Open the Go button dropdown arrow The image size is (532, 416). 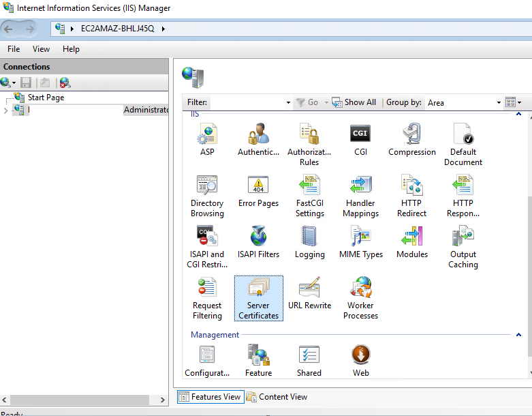326,102
